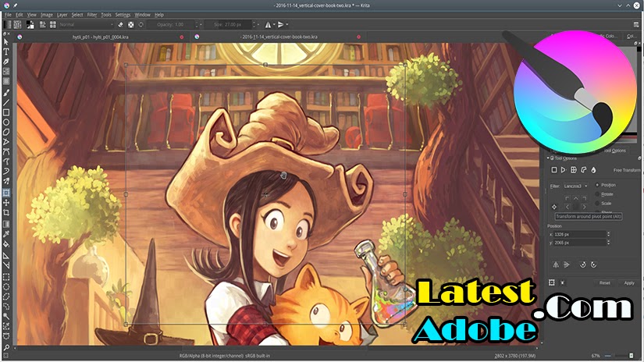644x362 pixels.
Task: Open the horizontal mirror options arrow
Action: pos(274,25)
